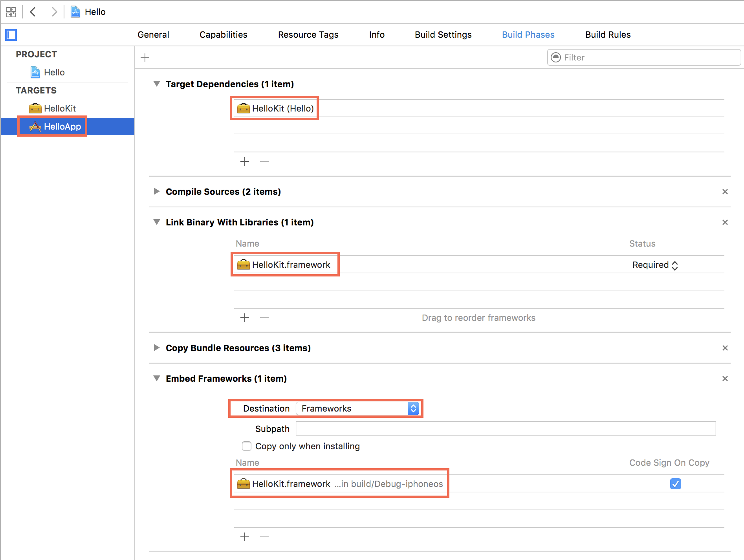The image size is (744, 560).
Task: Open the Build Rules tab
Action: click(608, 35)
